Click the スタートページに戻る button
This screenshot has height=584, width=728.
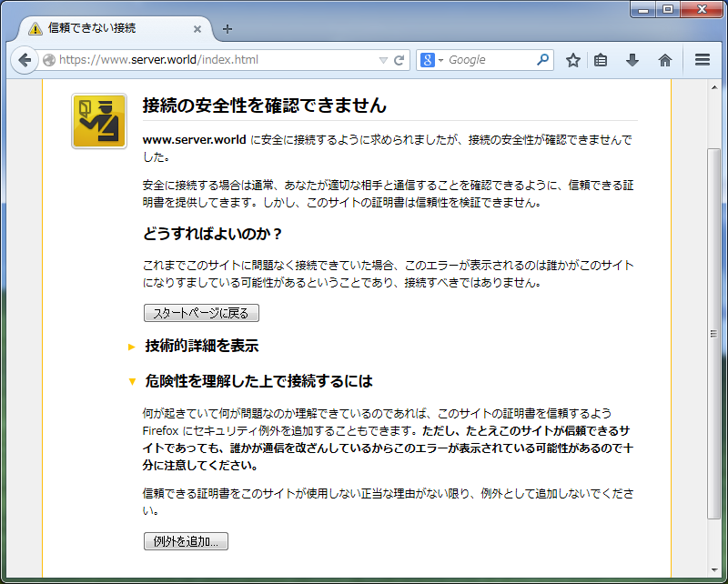pyautogui.click(x=201, y=313)
